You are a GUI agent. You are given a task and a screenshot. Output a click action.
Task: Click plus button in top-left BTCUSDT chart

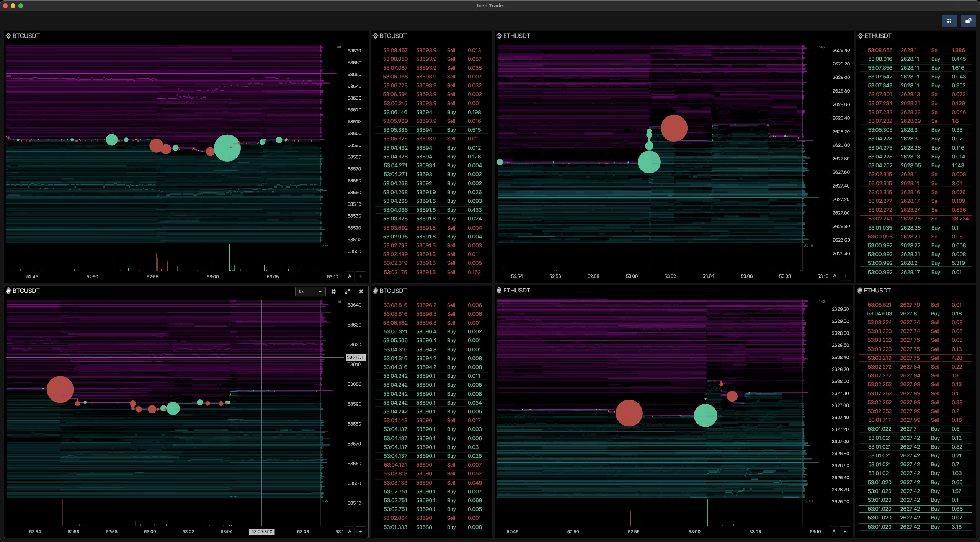[361, 276]
